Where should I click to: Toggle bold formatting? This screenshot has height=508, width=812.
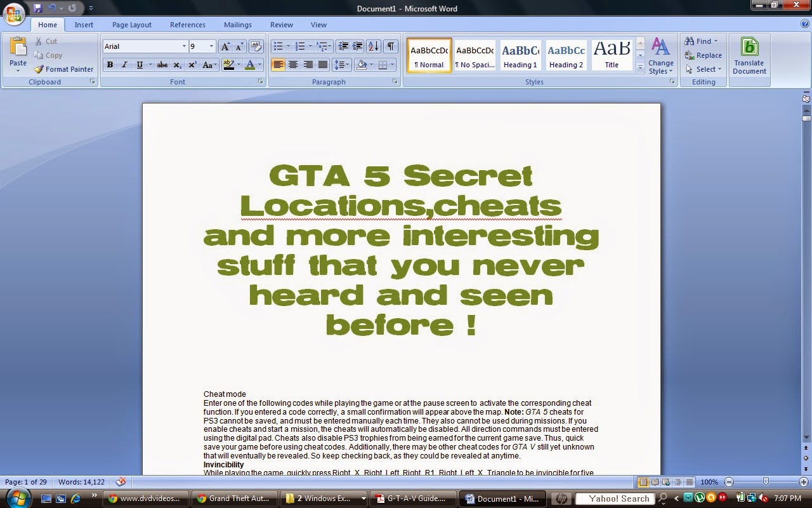coord(110,65)
